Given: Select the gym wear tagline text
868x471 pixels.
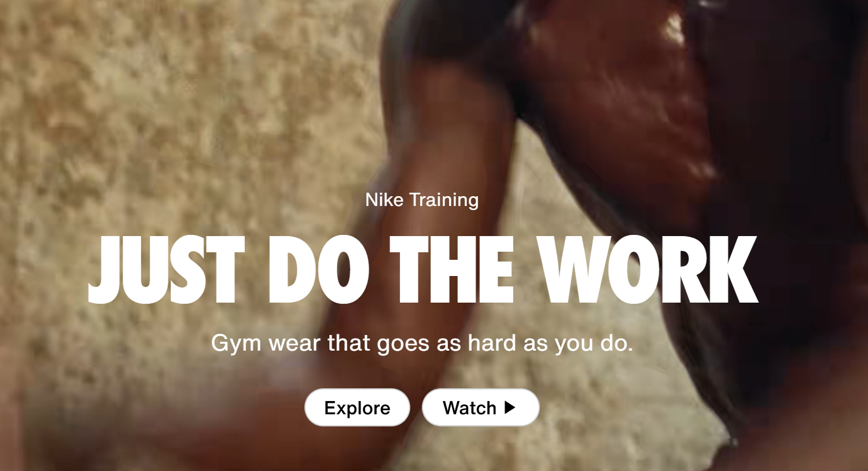Looking at the screenshot, I should (x=422, y=343).
